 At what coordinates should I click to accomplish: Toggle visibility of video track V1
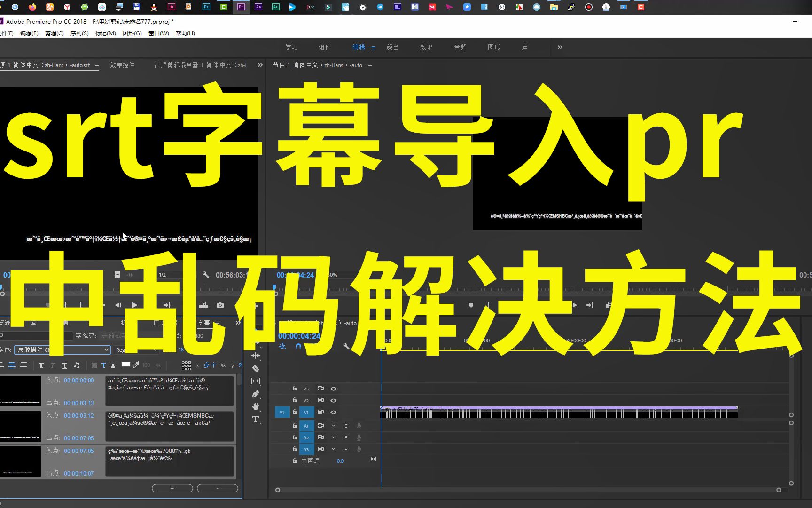334,412
